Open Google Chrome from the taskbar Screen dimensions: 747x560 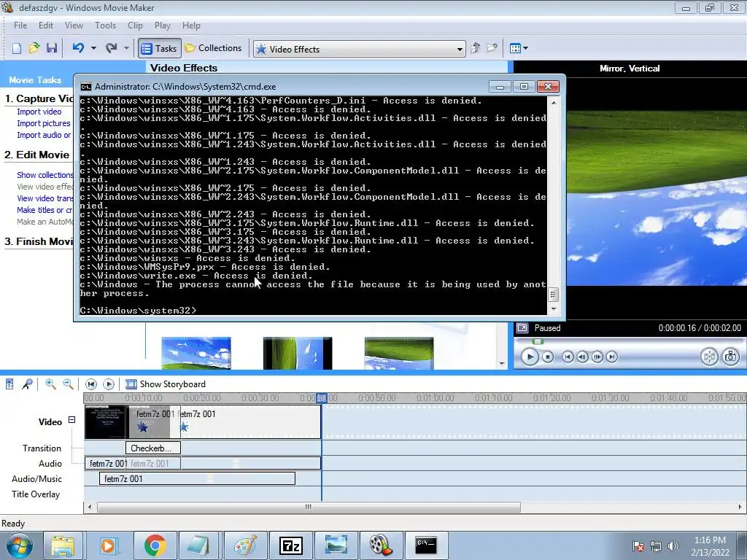click(155, 545)
